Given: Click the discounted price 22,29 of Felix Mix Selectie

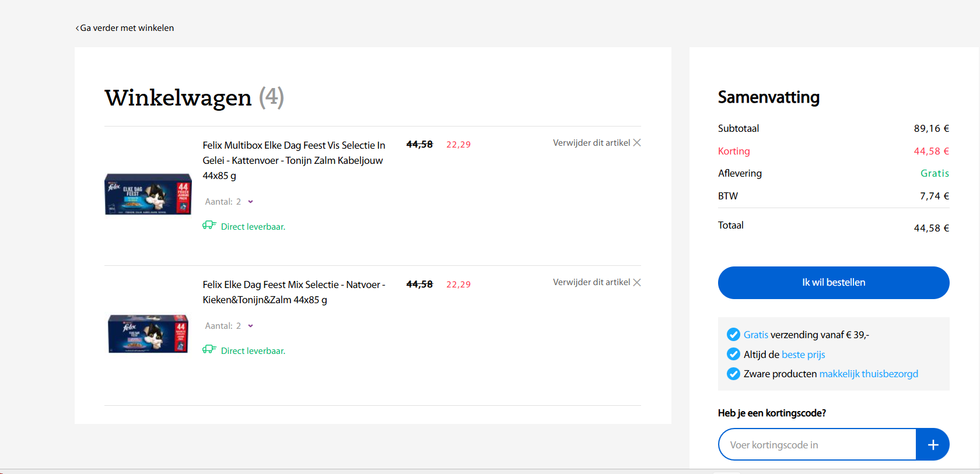Looking at the screenshot, I should click(459, 285).
